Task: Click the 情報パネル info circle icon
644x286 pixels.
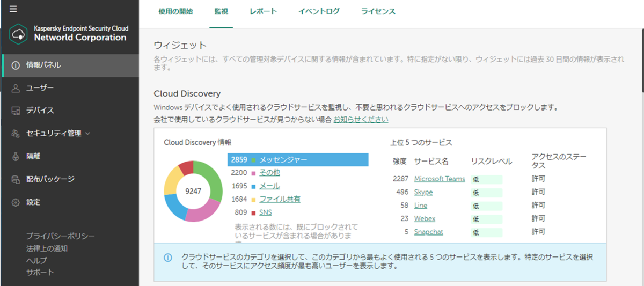Action: (x=16, y=65)
